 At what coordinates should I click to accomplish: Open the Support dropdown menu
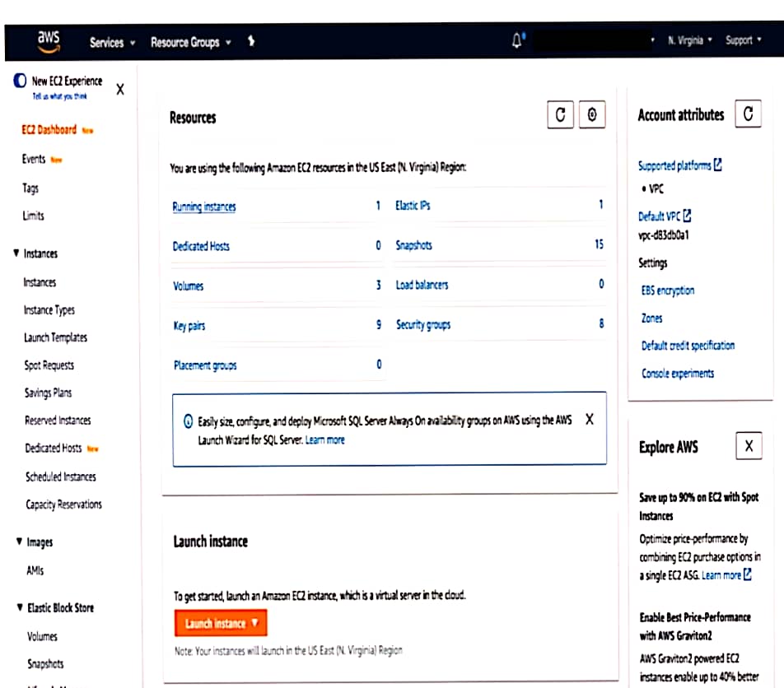click(743, 40)
